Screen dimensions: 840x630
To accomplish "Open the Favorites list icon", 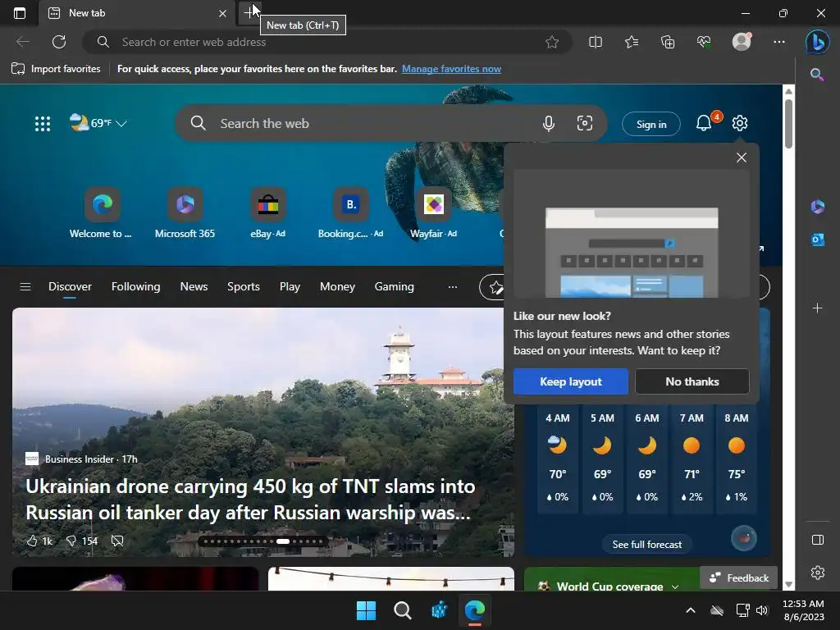I will (632, 42).
